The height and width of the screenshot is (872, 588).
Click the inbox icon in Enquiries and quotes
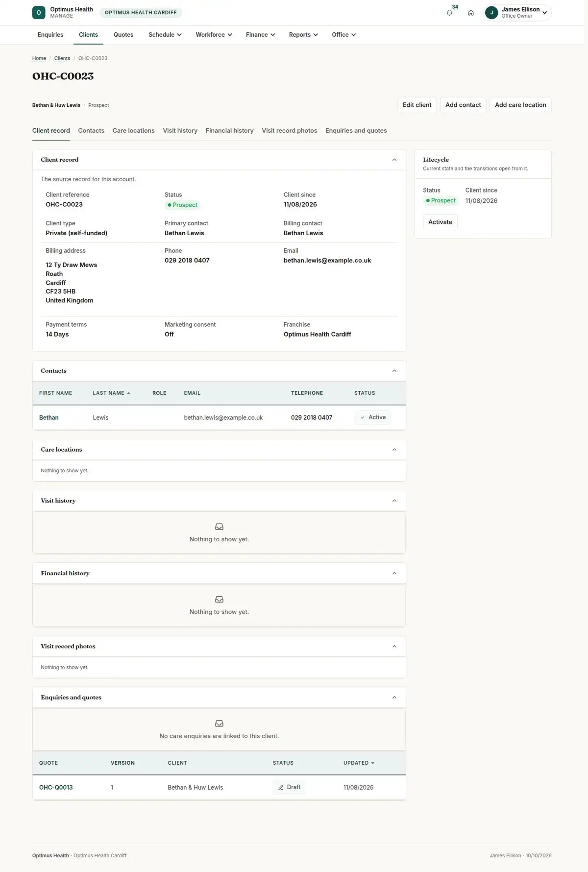coord(219,724)
